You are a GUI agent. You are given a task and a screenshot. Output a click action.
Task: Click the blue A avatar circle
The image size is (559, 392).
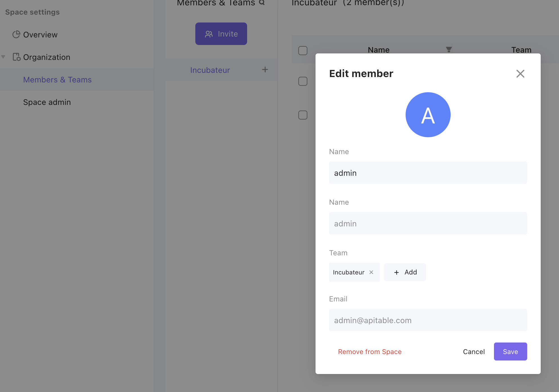point(428,115)
